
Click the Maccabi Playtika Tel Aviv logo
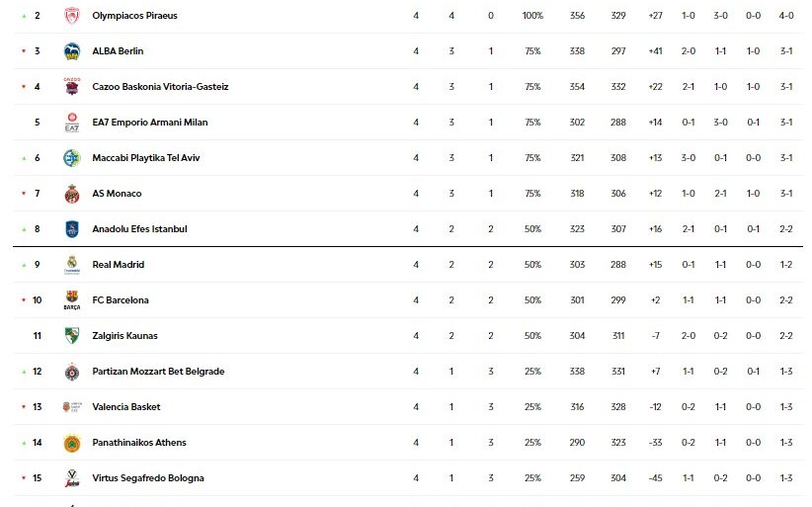(71, 158)
